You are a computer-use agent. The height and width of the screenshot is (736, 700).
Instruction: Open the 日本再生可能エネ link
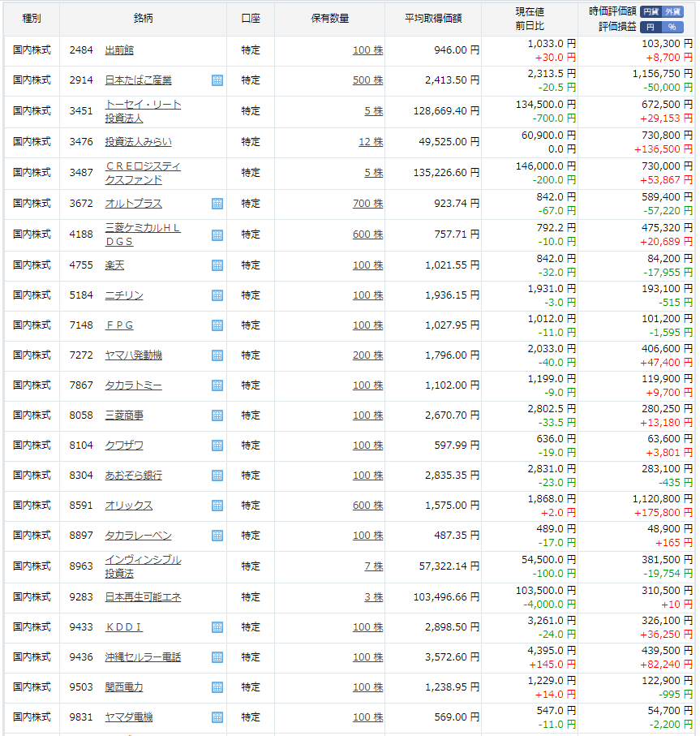[143, 597]
